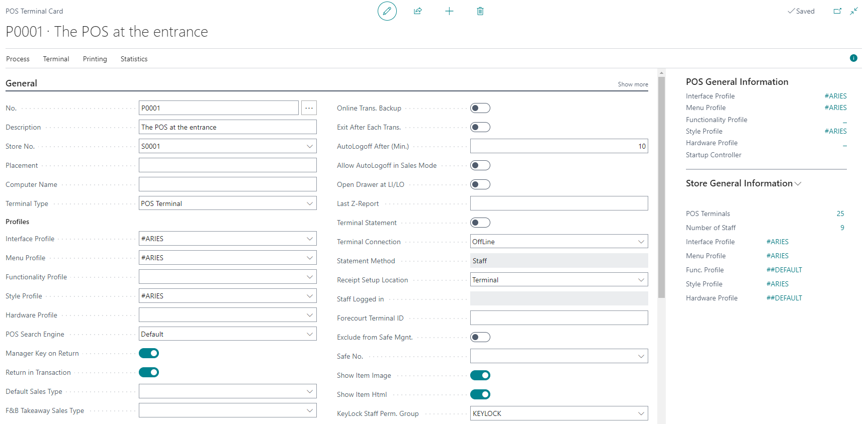The height and width of the screenshot is (424, 868).
Task: Click the Computer Name input field
Action: (227, 184)
